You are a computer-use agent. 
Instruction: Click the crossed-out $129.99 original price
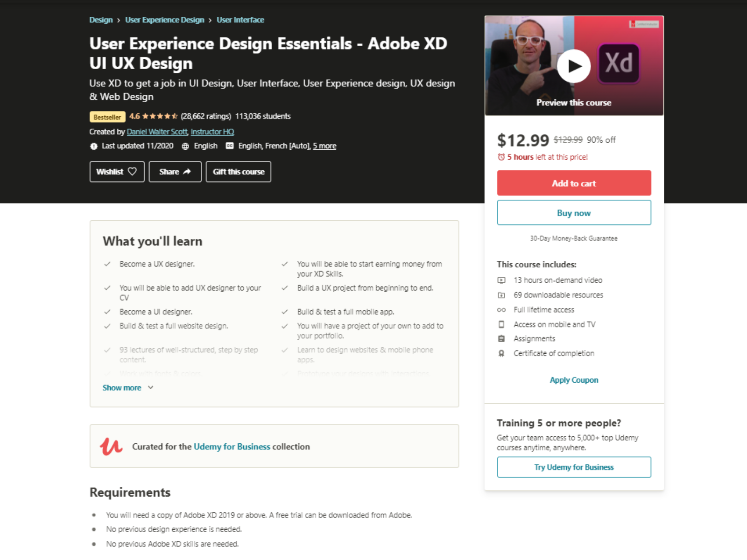568,140
